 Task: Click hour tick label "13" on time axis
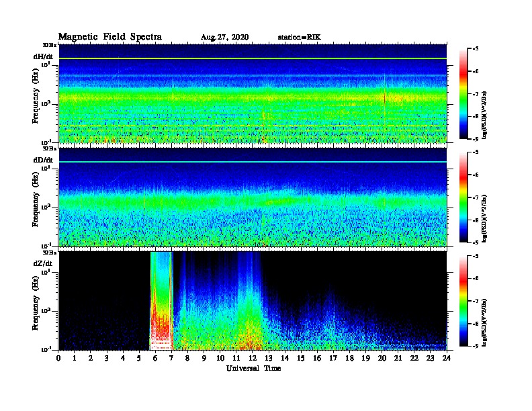269,358
